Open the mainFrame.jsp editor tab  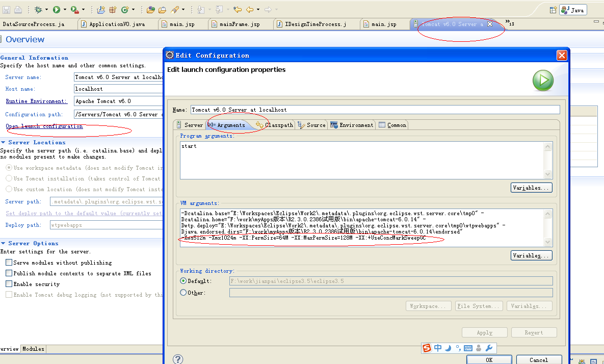(240, 24)
